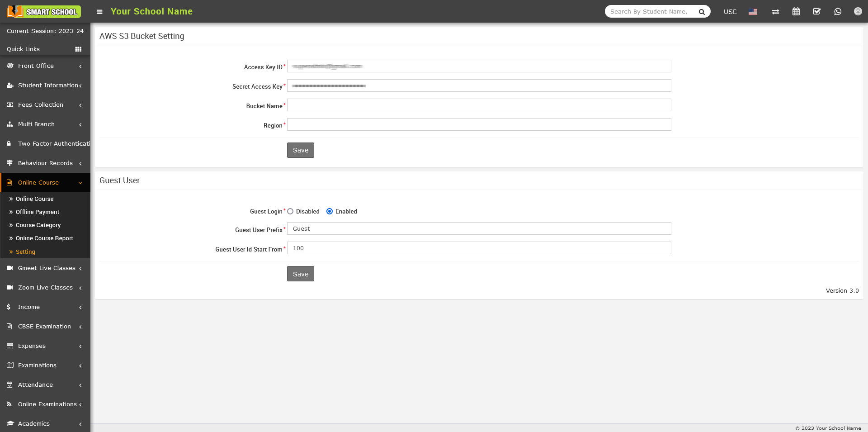Screen dimensions: 868x432
Task: Select the Disabled guest login option
Action: (x=290, y=211)
